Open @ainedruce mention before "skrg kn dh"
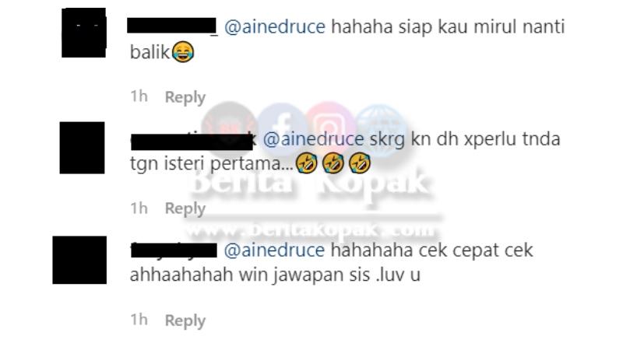This screenshot has height=364, width=623. [x=314, y=139]
